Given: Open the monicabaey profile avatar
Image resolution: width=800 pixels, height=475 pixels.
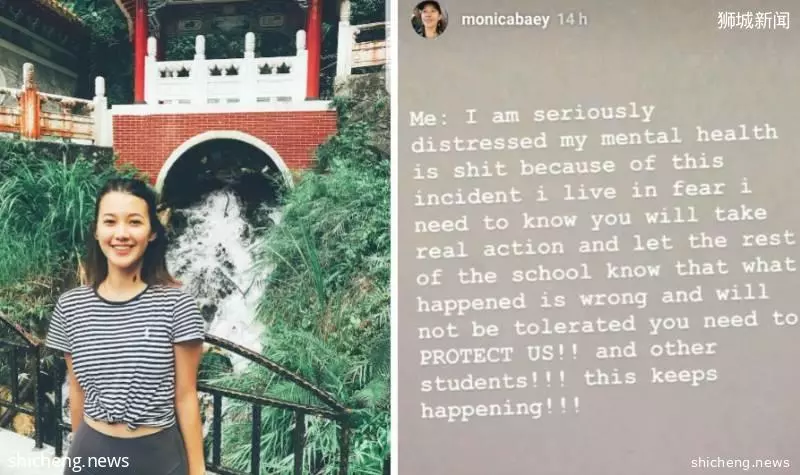Looking at the screenshot, I should tap(429, 19).
